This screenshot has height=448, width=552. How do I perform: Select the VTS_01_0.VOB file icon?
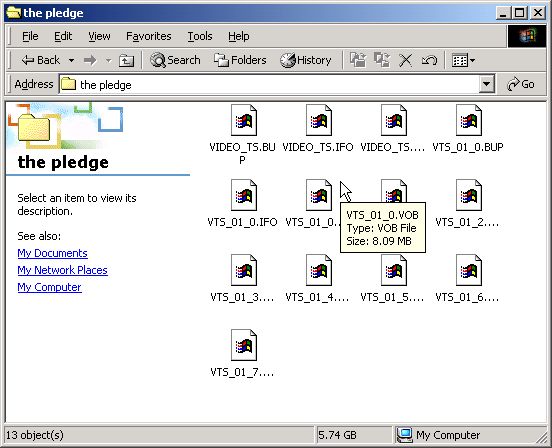[319, 195]
